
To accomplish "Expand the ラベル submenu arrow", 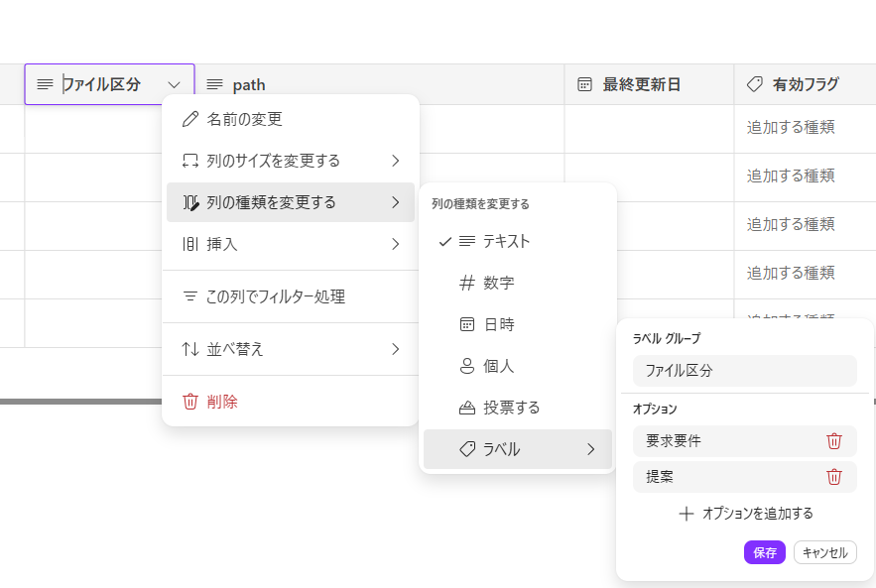I will (x=591, y=449).
